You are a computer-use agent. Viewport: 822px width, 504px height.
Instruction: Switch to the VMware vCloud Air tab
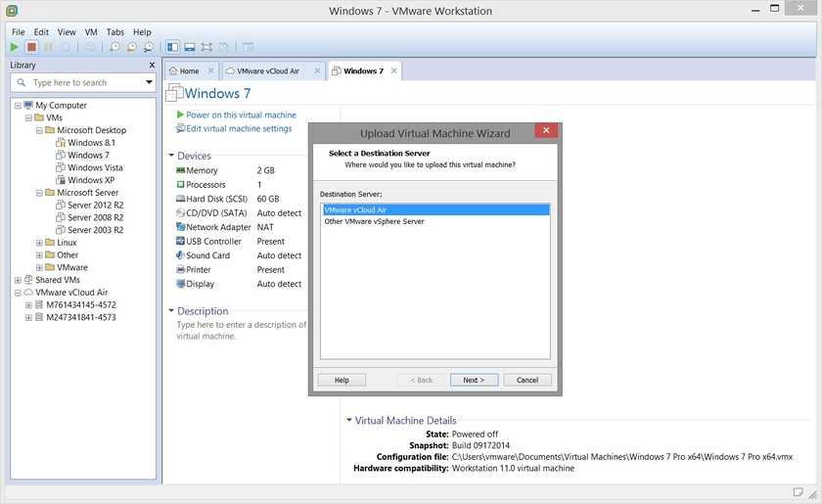[x=267, y=71]
